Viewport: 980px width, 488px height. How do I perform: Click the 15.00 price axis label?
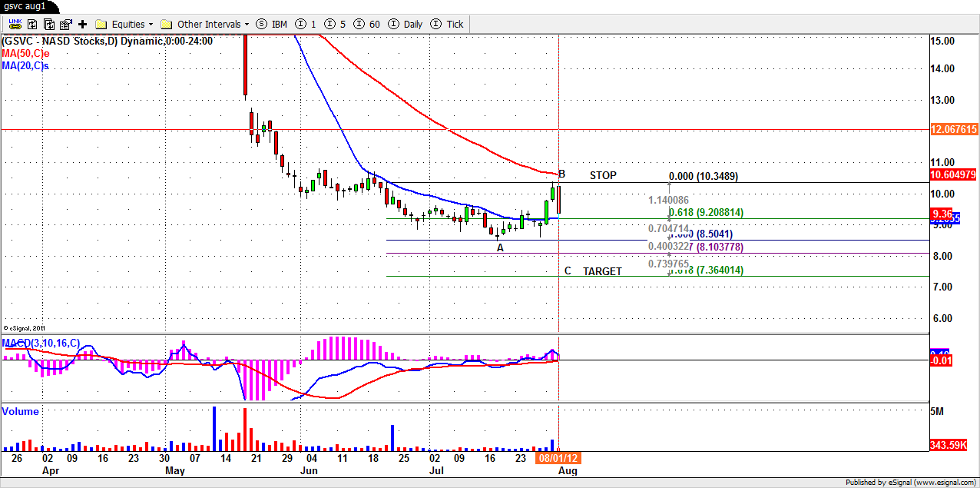tap(942, 40)
